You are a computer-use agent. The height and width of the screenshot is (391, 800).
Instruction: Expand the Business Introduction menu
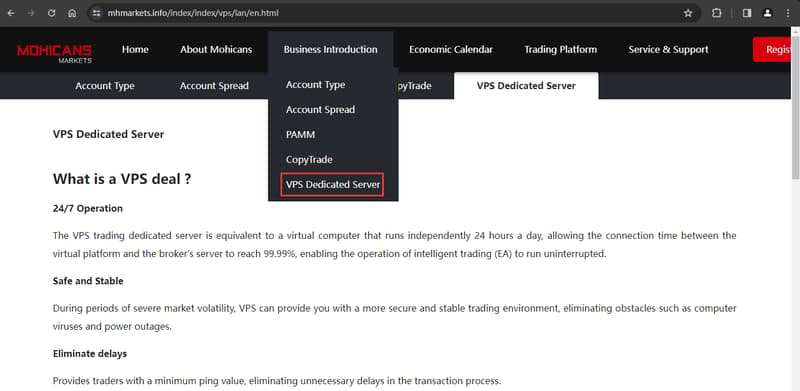(x=331, y=50)
